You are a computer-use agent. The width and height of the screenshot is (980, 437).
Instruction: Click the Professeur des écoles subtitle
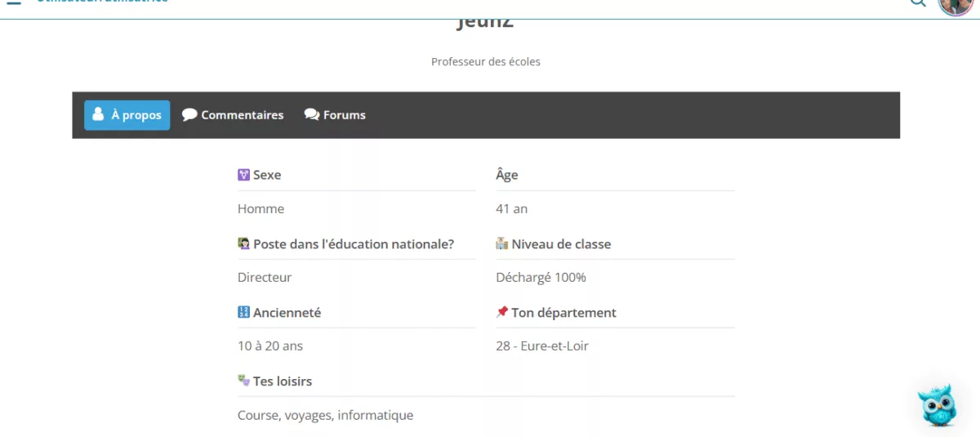486,61
